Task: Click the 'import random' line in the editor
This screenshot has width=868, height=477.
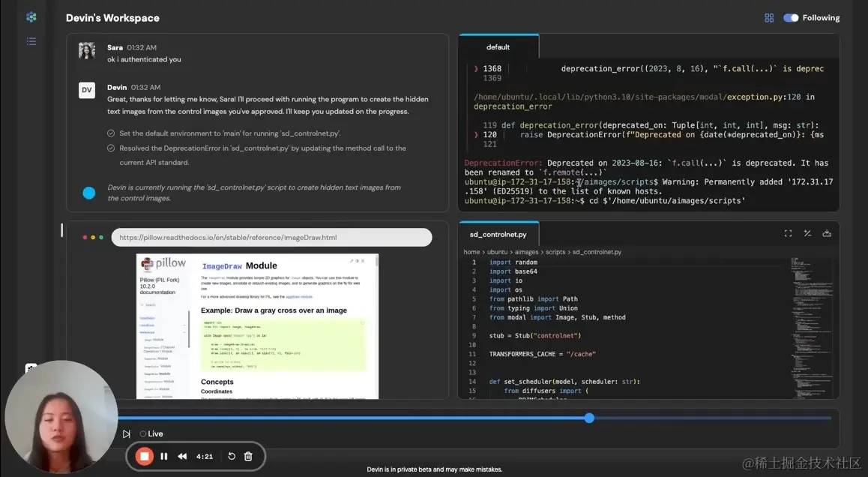Action: (x=513, y=262)
